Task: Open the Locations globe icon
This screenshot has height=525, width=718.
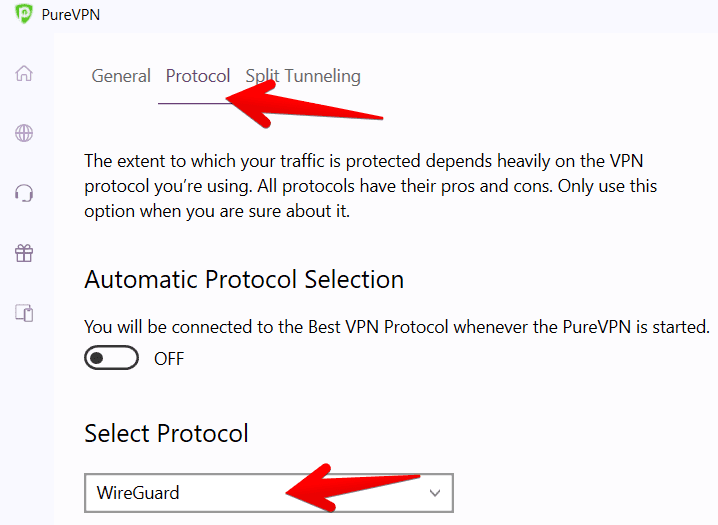Action: [x=24, y=134]
